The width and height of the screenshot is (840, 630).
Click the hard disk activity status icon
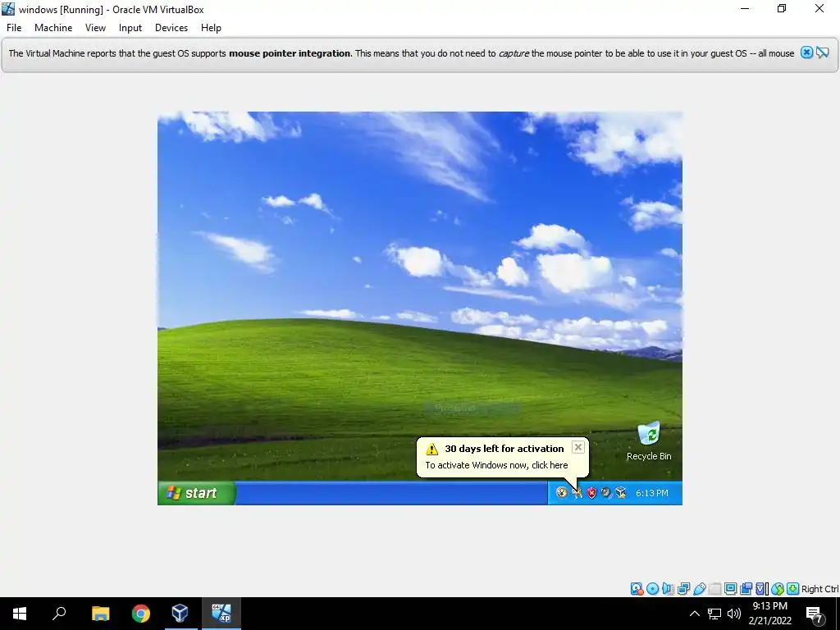click(637, 589)
